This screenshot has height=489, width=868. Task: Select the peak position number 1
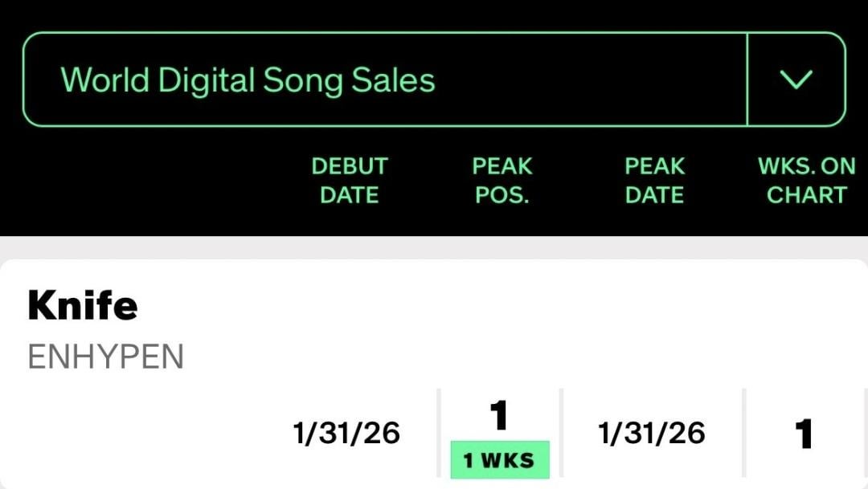point(500,414)
